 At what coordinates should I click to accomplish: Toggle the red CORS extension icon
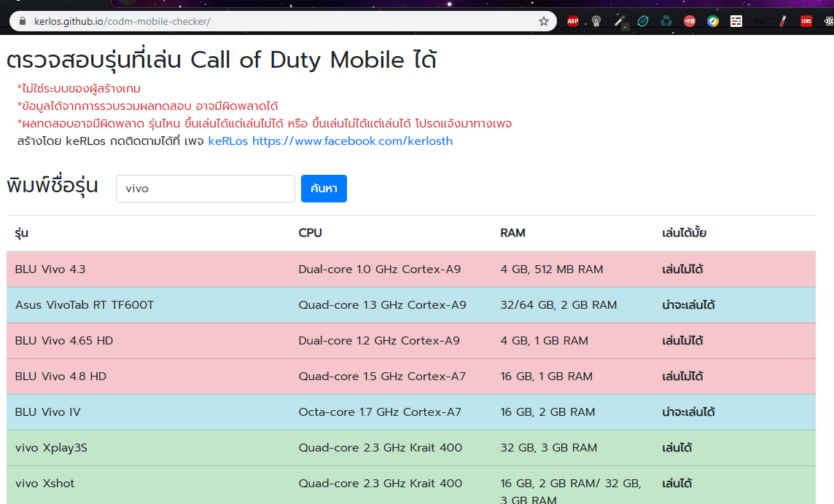coord(806,21)
